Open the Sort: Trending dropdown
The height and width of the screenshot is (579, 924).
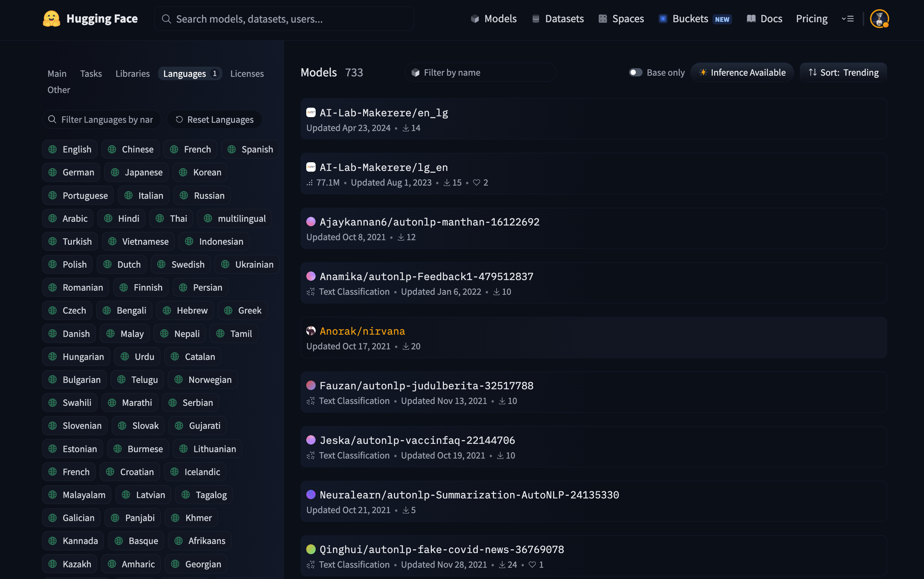[843, 72]
